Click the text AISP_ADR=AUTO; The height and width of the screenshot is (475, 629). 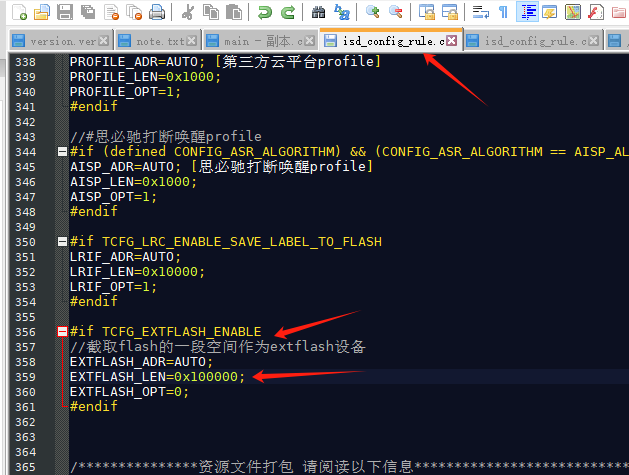point(125,166)
